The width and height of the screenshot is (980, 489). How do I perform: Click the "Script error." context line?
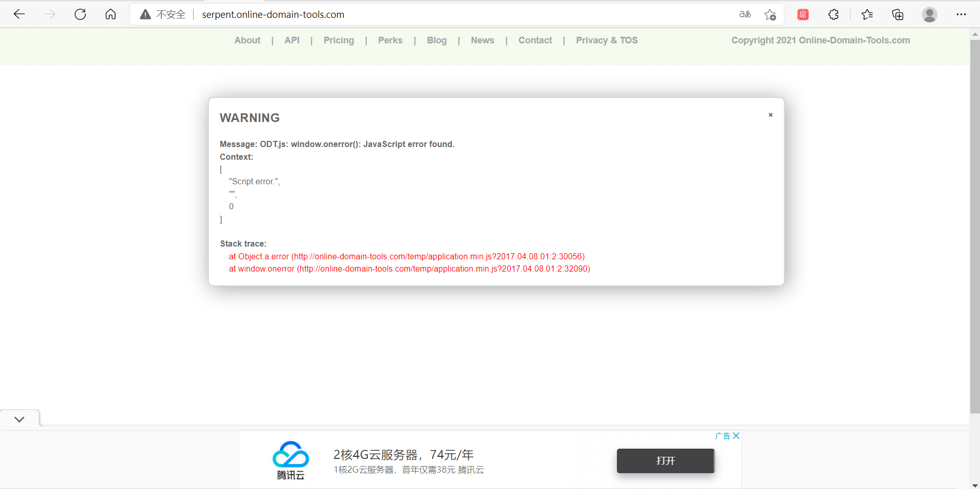pos(254,181)
